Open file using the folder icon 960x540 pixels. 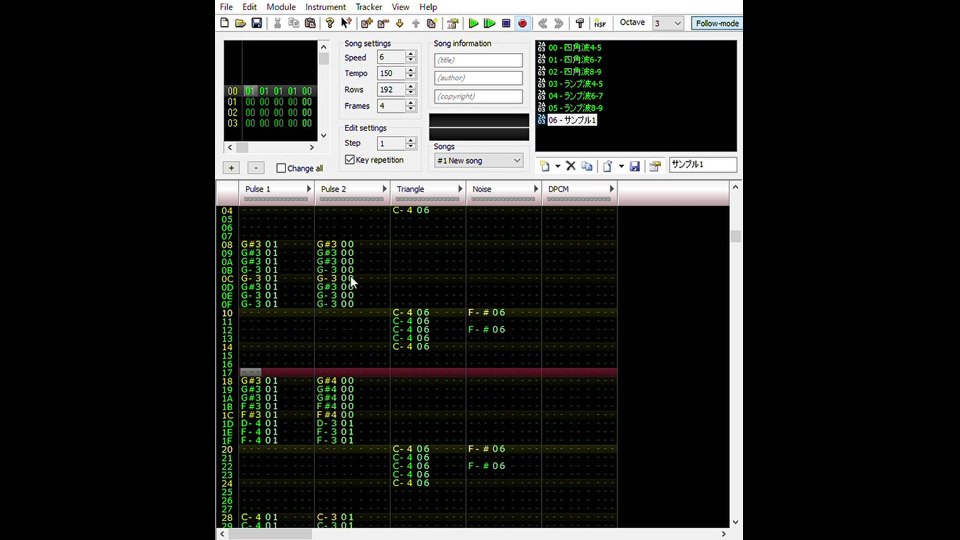[241, 23]
